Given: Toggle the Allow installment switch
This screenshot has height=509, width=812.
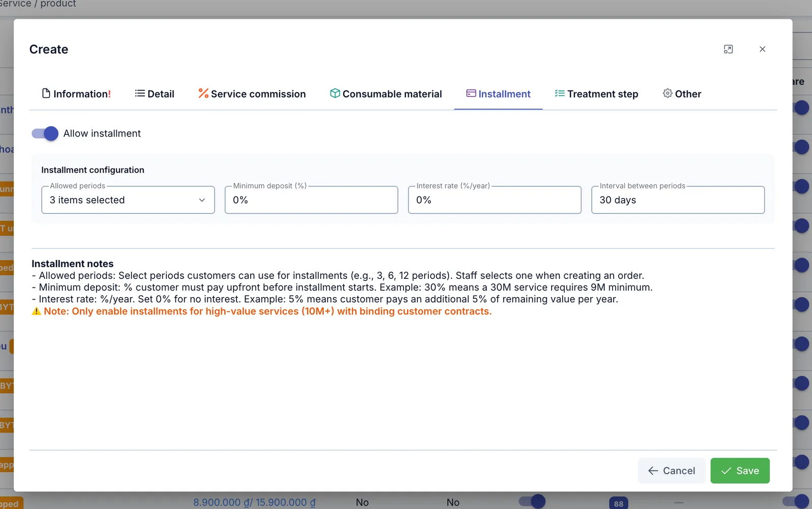Looking at the screenshot, I should pos(45,134).
